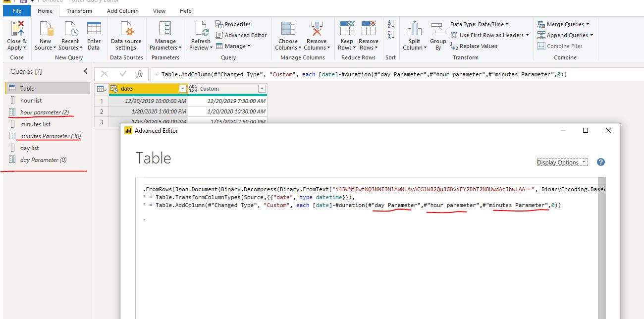Open the date column filter dropdown

coord(182,89)
